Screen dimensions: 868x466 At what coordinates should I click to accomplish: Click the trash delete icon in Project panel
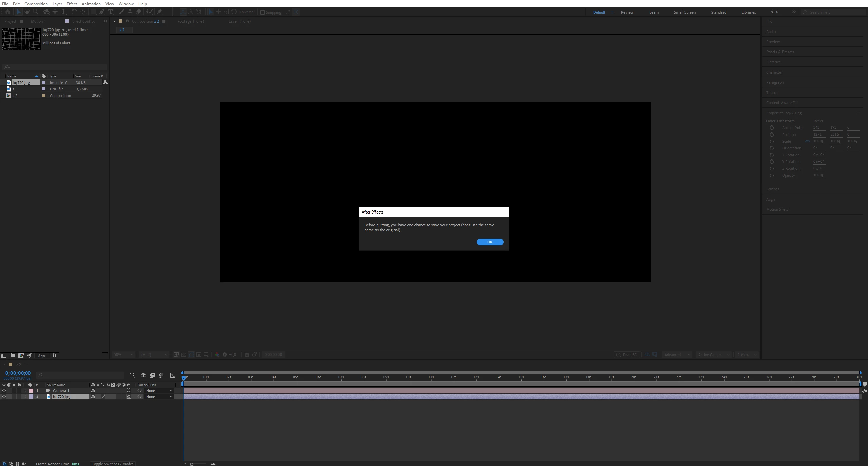(54, 355)
